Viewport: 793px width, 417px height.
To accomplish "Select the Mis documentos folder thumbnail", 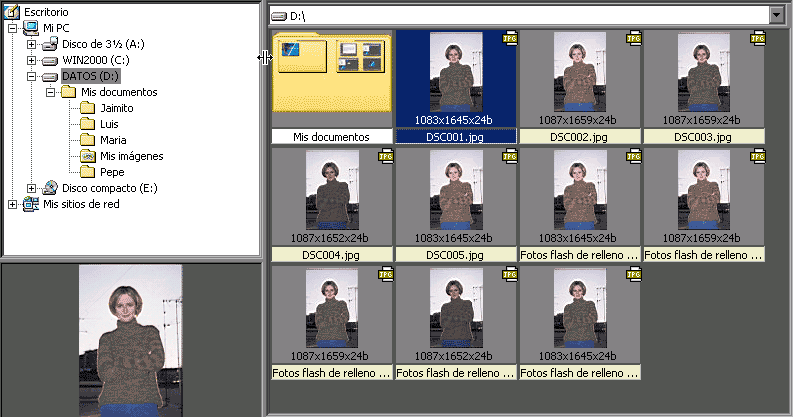I will [x=332, y=72].
